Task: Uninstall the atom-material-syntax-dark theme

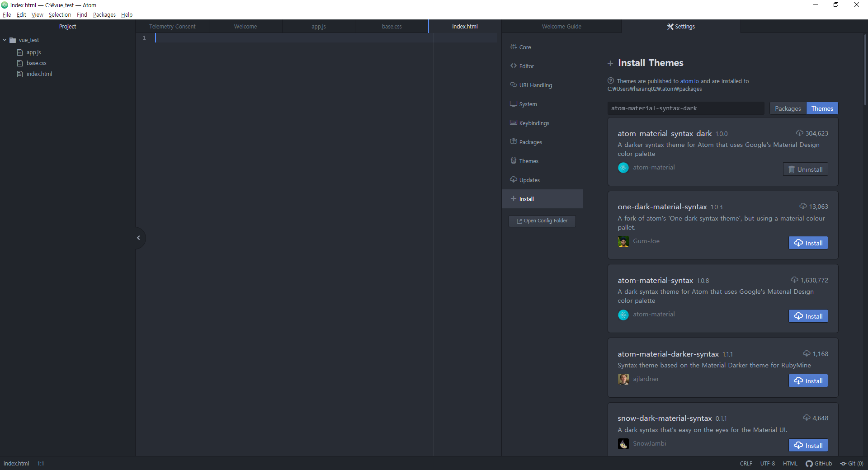Action: [x=806, y=169]
